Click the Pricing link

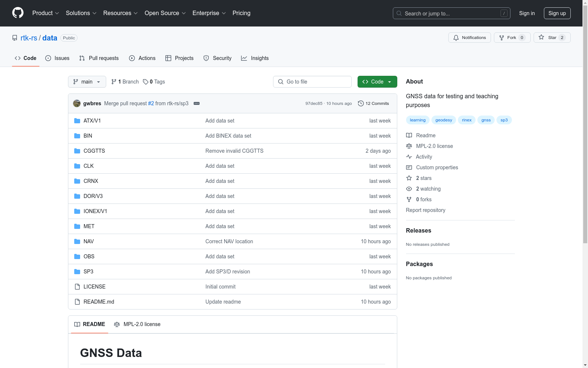pyautogui.click(x=241, y=13)
